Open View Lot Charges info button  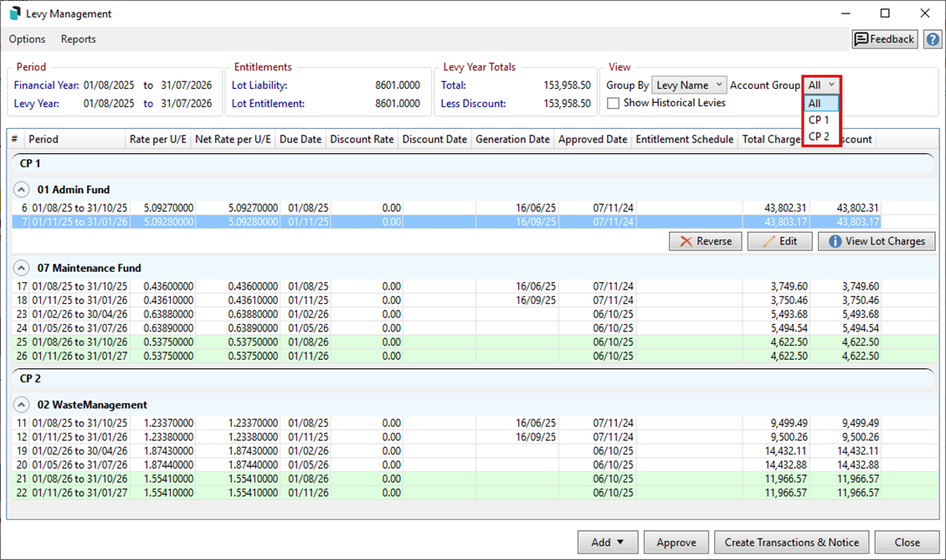coord(876,241)
